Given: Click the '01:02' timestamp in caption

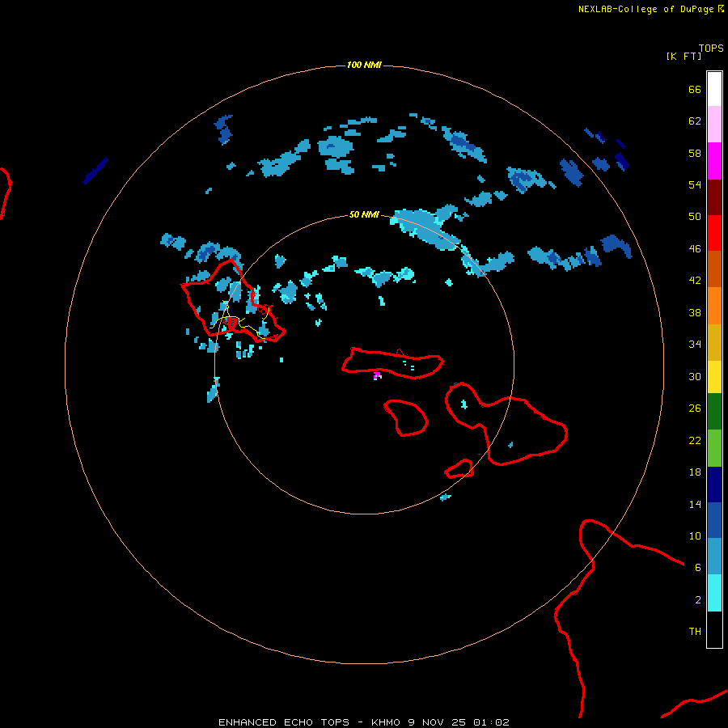Looking at the screenshot, I should point(491,722).
